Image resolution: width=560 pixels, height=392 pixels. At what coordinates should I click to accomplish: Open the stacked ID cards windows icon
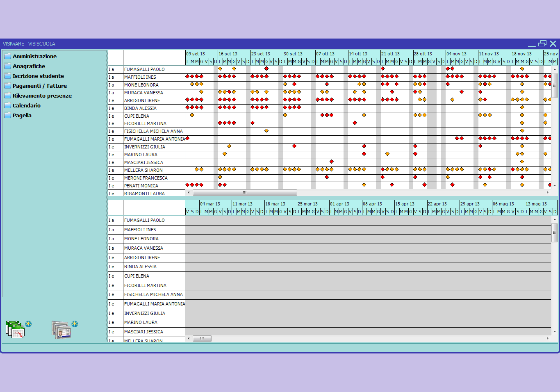[61, 330]
